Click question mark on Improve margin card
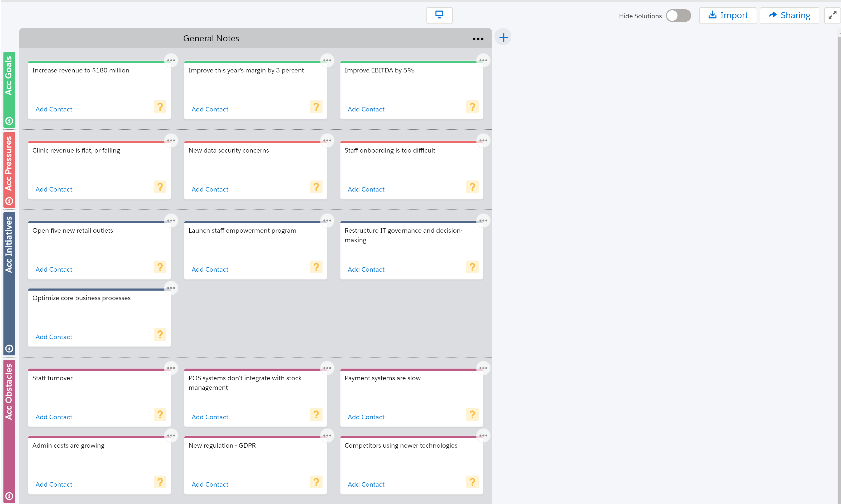 tap(316, 107)
